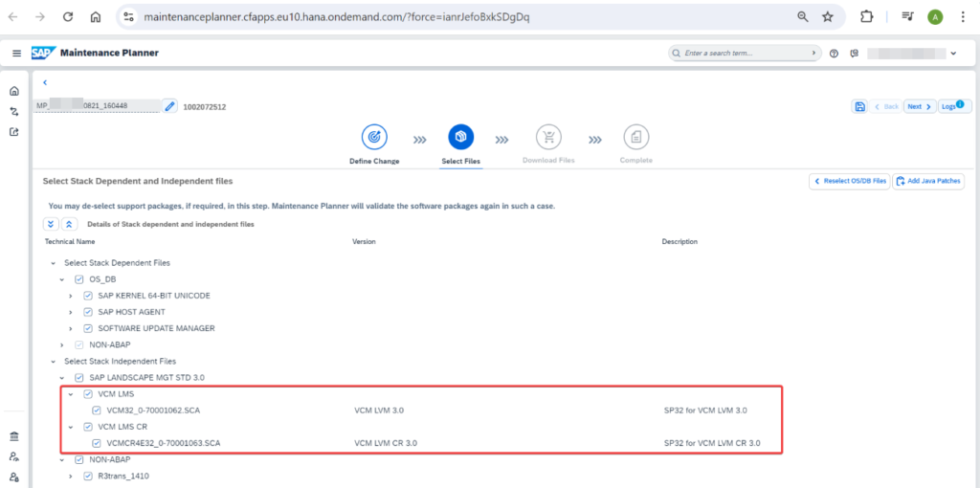Open the hamburger navigation menu
The image size is (980, 488).
click(x=17, y=54)
